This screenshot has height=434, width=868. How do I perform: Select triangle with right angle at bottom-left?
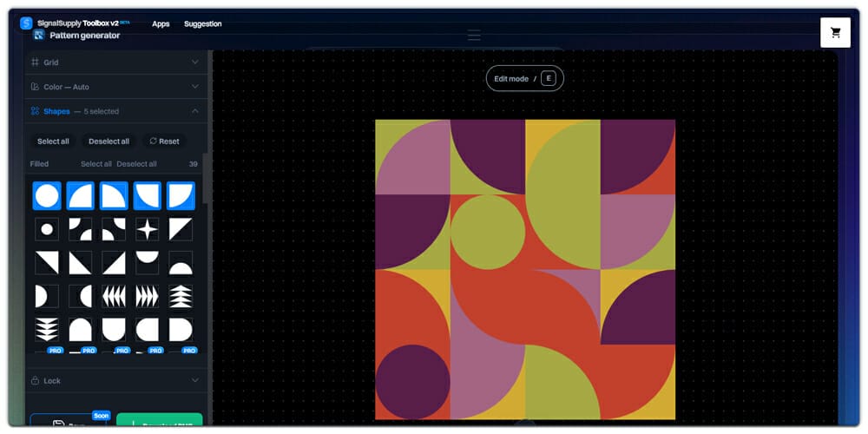coord(80,263)
